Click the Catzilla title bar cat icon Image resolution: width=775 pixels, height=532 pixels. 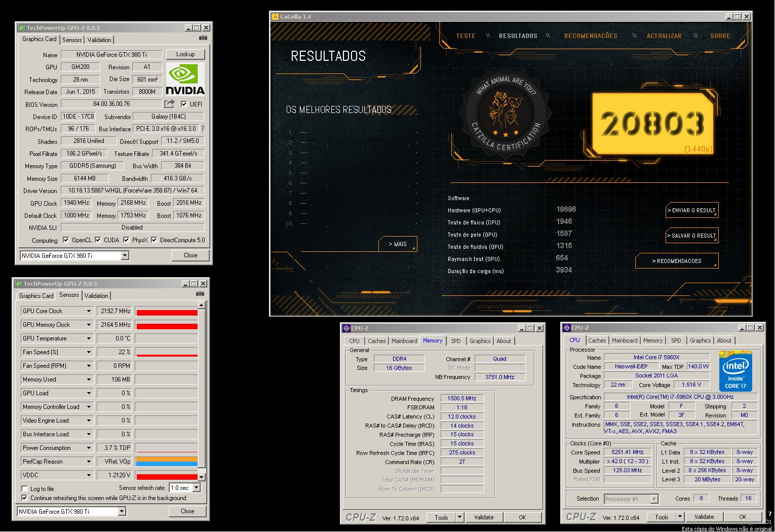[x=275, y=16]
